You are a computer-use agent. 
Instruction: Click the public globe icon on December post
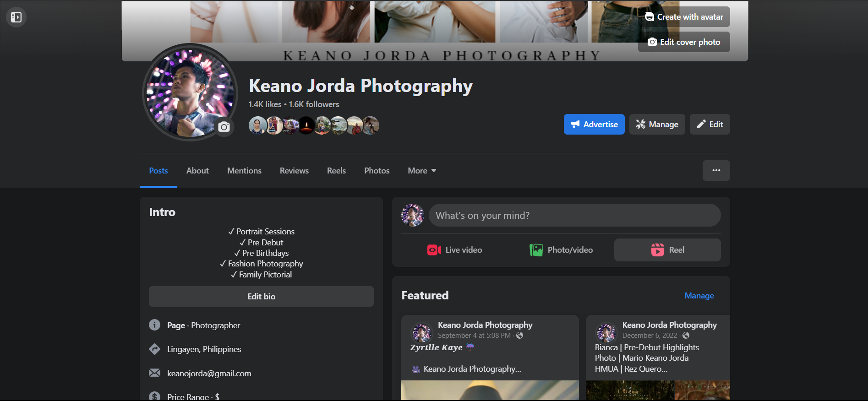pyautogui.click(x=686, y=336)
